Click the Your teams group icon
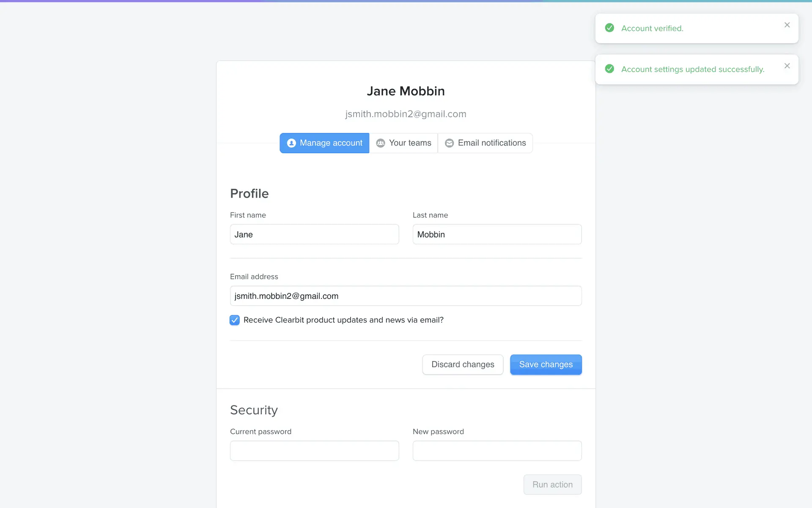812x508 pixels. 381,143
